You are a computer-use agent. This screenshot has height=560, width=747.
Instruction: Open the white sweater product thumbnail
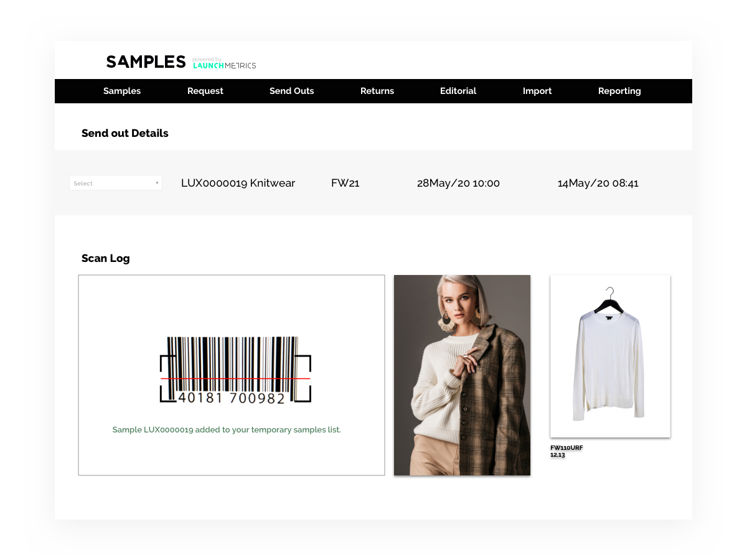point(610,356)
